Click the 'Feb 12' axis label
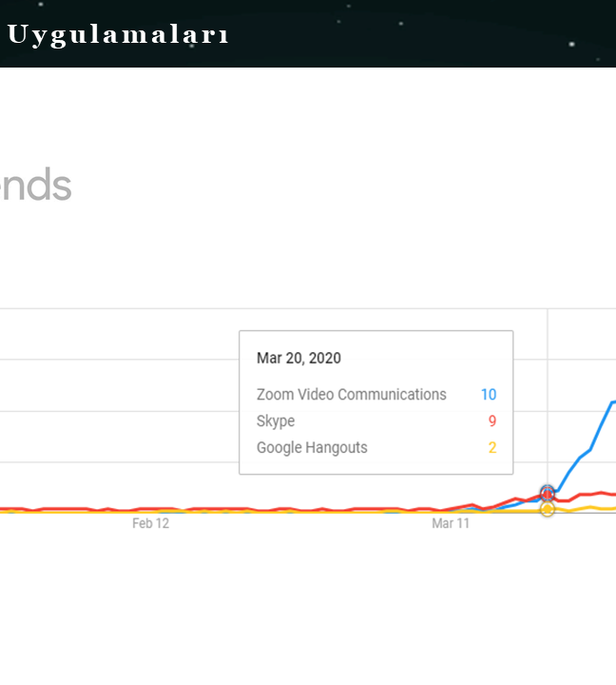Image resolution: width=616 pixels, height=685 pixels. pyautogui.click(x=150, y=523)
